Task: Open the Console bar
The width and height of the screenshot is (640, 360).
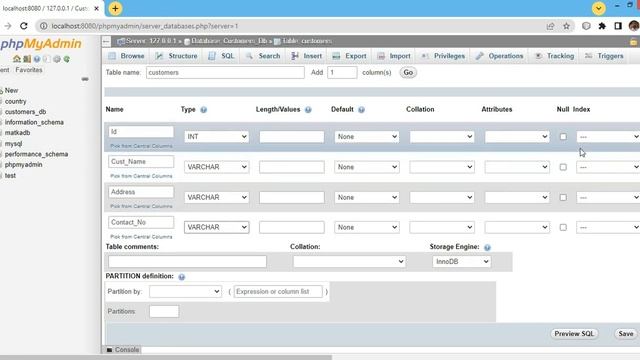Action: pyautogui.click(x=122, y=350)
